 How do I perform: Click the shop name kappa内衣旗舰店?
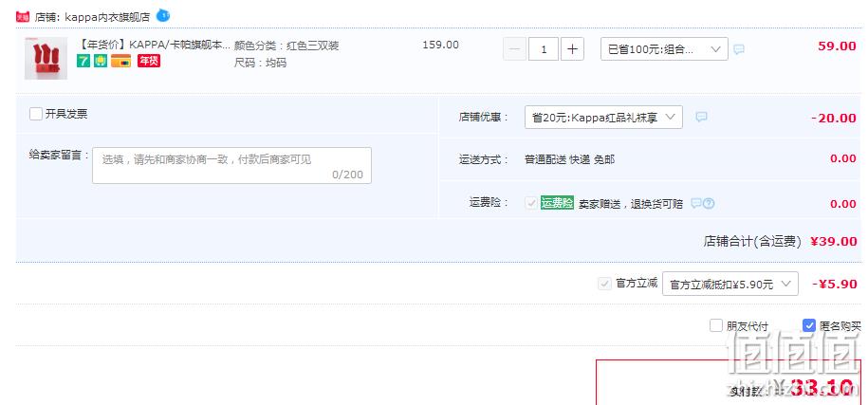coord(107,17)
